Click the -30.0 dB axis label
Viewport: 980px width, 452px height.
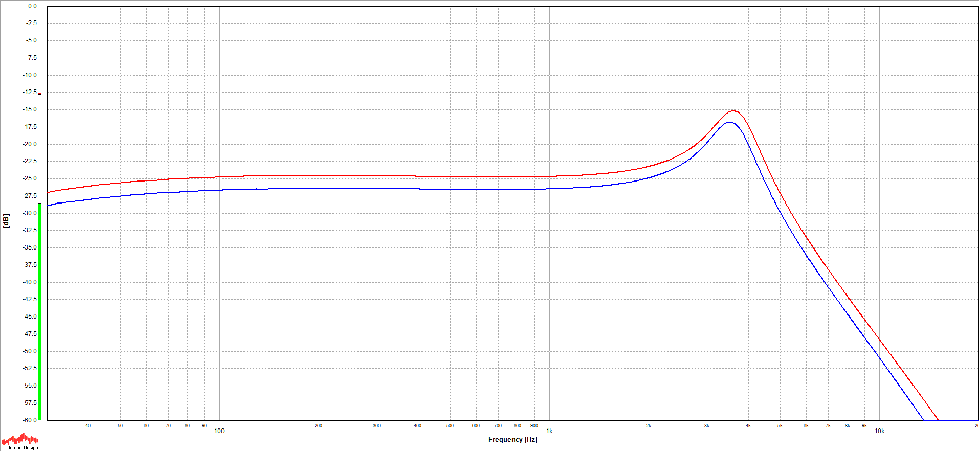pyautogui.click(x=30, y=213)
